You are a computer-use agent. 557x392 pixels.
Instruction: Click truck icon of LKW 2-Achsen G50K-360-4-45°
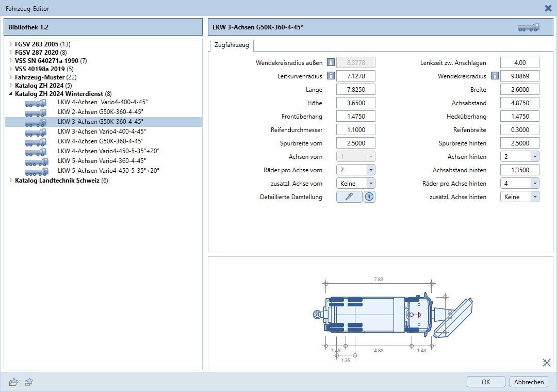36,112
